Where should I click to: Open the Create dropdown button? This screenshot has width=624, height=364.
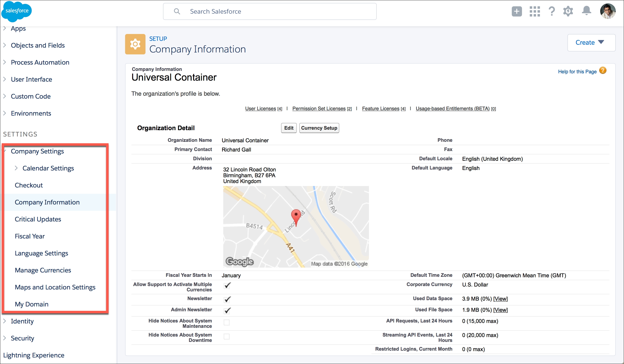pyautogui.click(x=591, y=42)
